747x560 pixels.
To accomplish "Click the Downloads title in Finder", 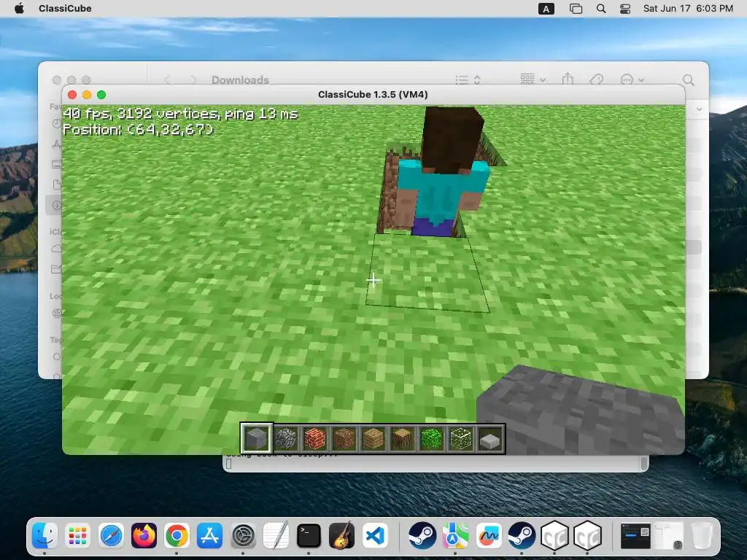I will pyautogui.click(x=240, y=80).
